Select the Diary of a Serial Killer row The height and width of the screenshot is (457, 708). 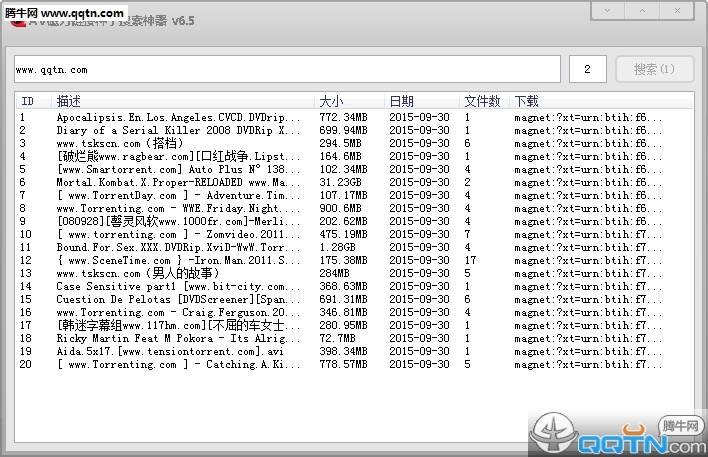tap(178, 130)
